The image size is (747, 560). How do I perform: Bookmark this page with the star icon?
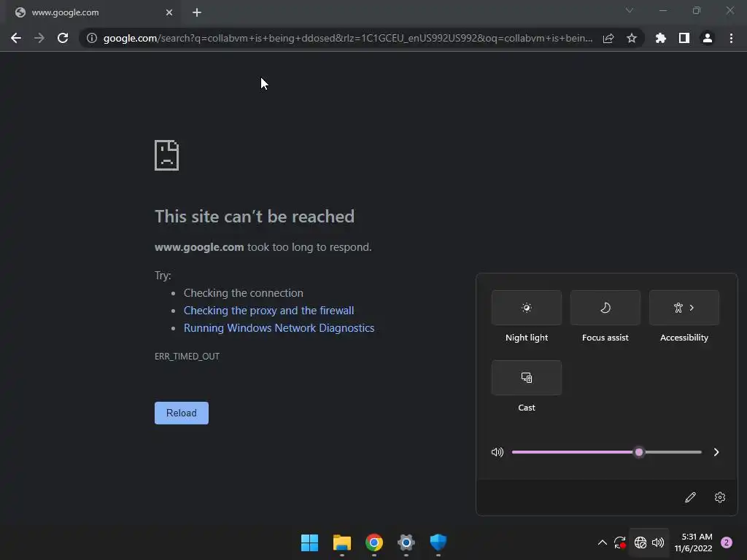pyautogui.click(x=632, y=38)
